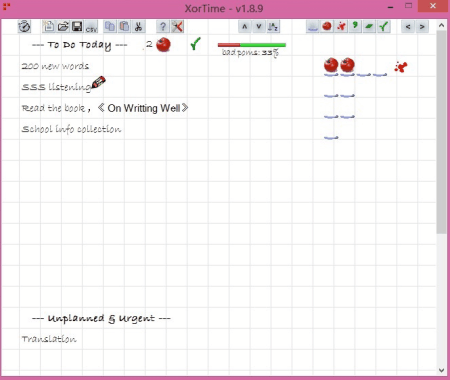Select the task 'SSS listening'
The image size is (450, 380).
tap(56, 87)
